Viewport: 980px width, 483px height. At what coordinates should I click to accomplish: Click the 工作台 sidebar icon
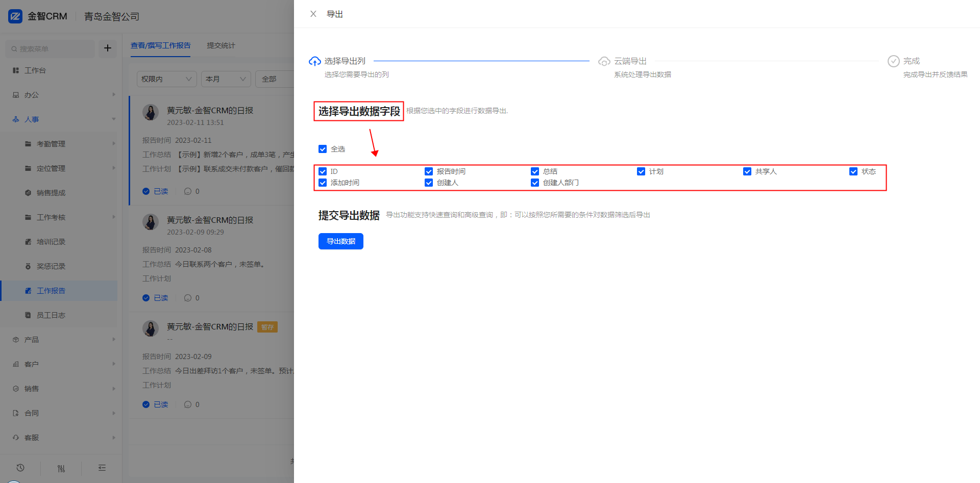[16, 70]
